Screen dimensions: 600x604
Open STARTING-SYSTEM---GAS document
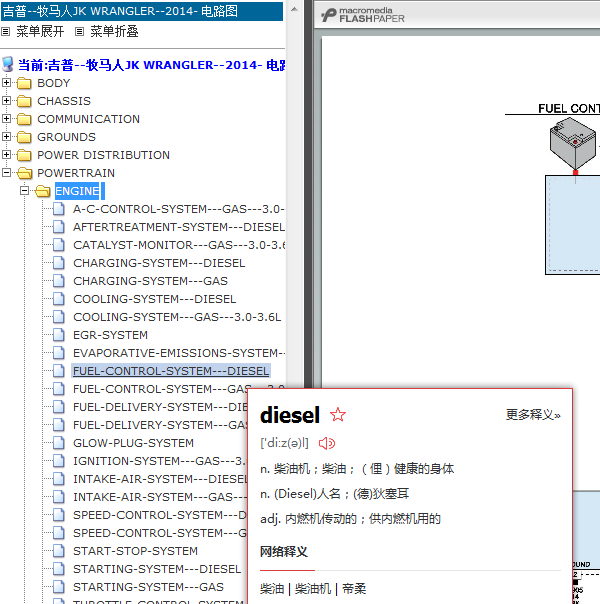148,587
